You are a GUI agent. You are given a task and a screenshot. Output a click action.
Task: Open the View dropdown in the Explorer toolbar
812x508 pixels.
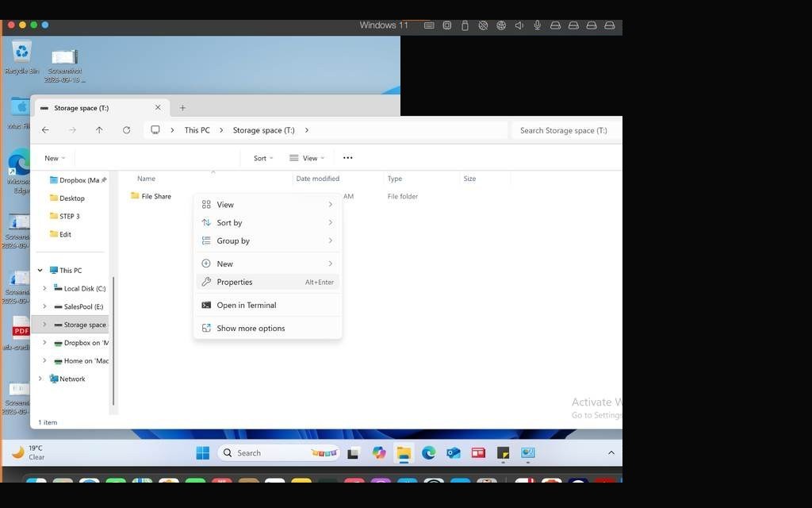tap(307, 158)
